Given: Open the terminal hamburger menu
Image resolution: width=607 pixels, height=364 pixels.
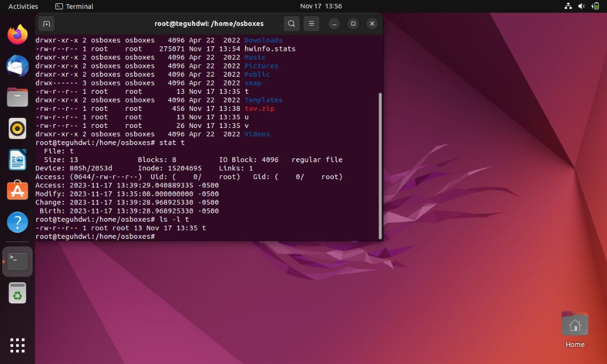Looking at the screenshot, I should pyautogui.click(x=311, y=24).
